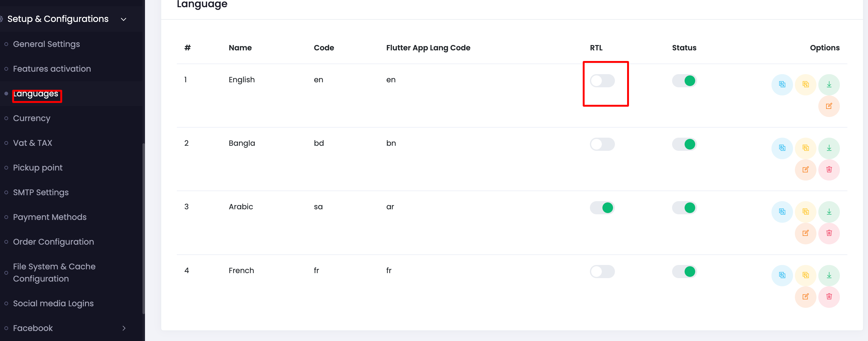
Task: Open SMTP Settings page
Action: tap(41, 192)
